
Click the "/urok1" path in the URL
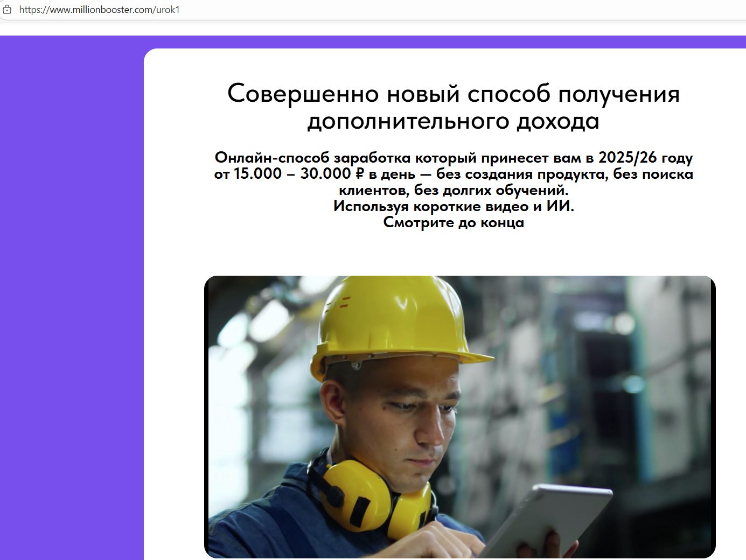(x=167, y=10)
